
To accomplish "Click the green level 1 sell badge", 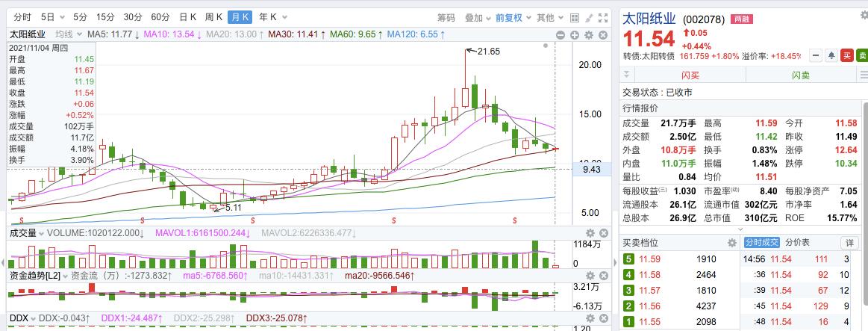I will tap(628, 321).
